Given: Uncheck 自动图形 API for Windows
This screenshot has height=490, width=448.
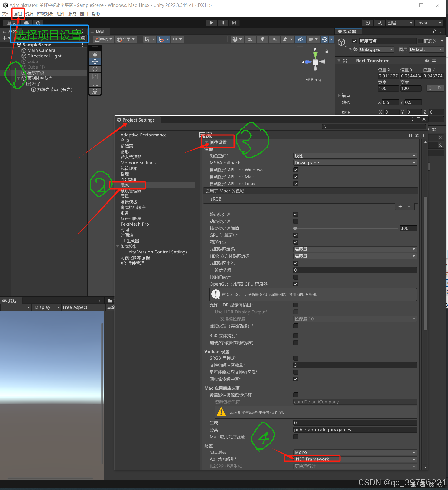Looking at the screenshot, I should point(296,170).
